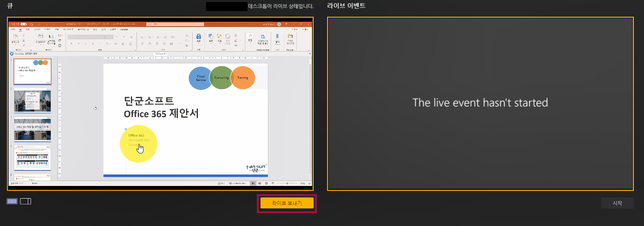Click the Arrange icon in Drawing group
This screenshot has height=226, width=644.
220,37
